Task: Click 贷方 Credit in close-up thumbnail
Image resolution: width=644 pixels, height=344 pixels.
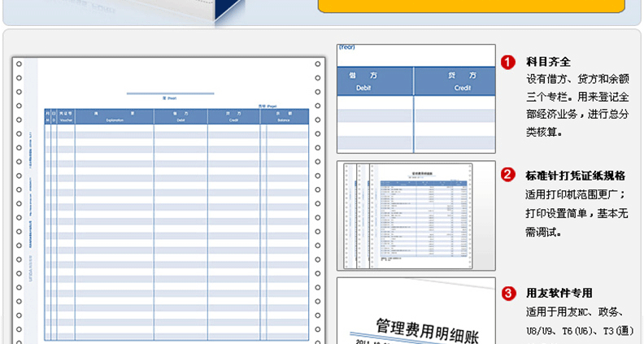Action: coord(463,81)
